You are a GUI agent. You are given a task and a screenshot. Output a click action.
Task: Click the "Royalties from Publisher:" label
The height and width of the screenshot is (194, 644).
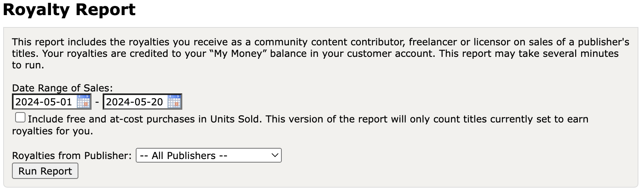pos(72,156)
